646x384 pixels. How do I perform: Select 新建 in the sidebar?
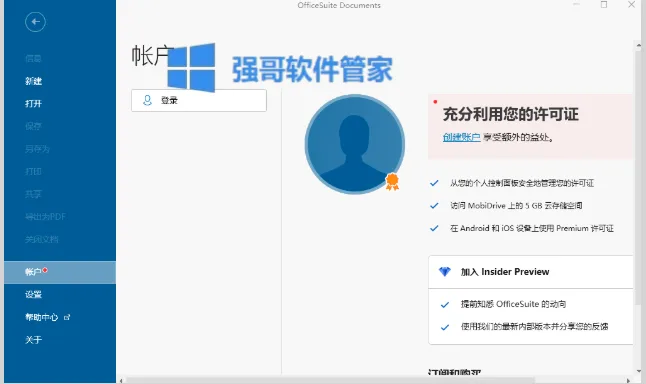point(33,81)
